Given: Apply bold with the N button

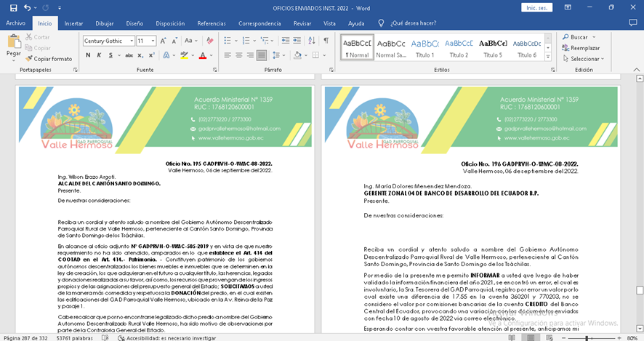Looking at the screenshot, I should 88,55.
